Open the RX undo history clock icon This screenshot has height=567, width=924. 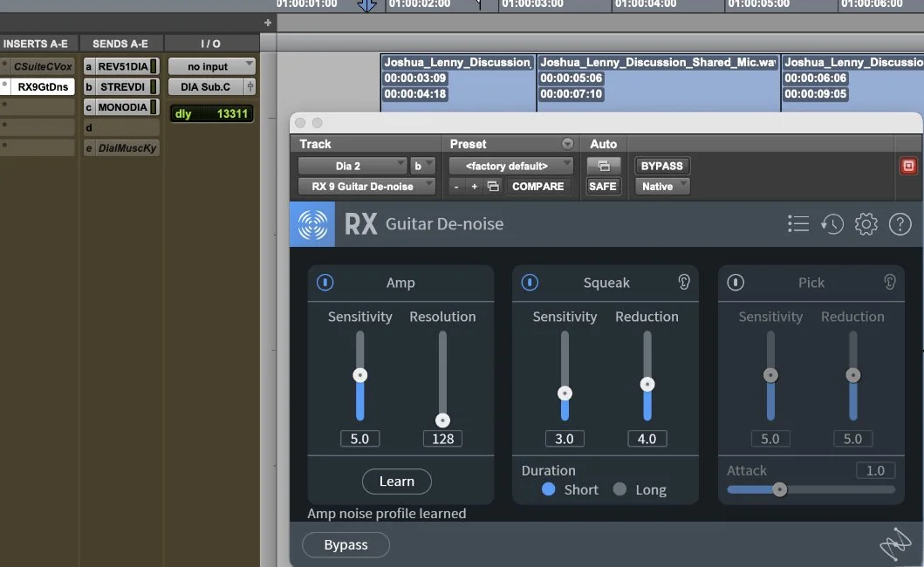point(832,224)
